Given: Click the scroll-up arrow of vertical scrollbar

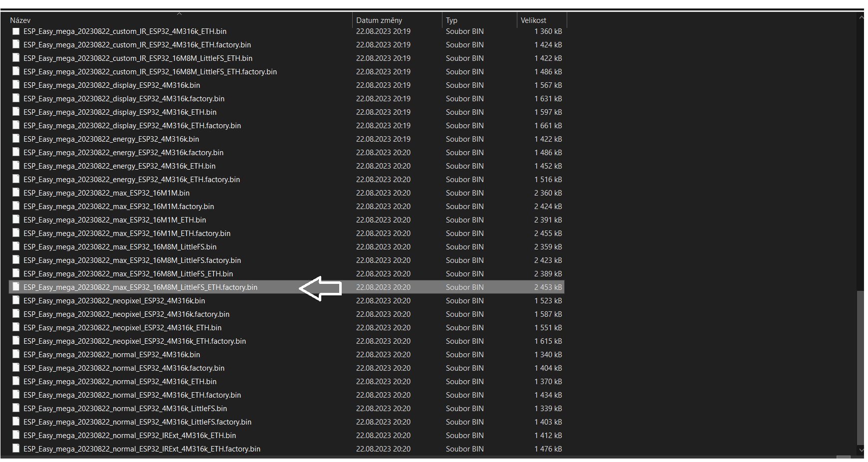Looking at the screenshot, I should 861,17.
